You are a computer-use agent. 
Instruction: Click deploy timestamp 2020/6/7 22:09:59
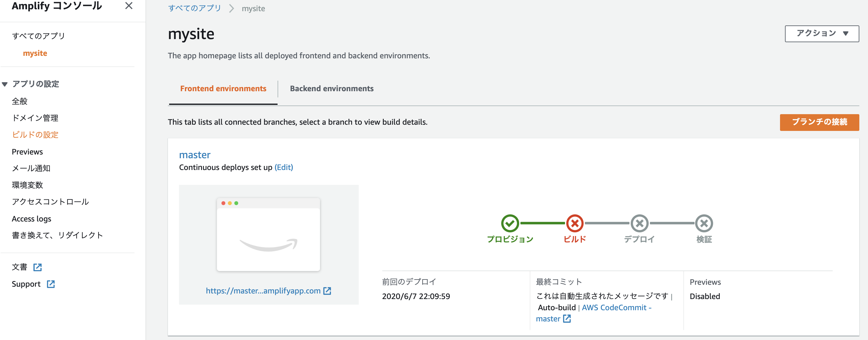416,297
